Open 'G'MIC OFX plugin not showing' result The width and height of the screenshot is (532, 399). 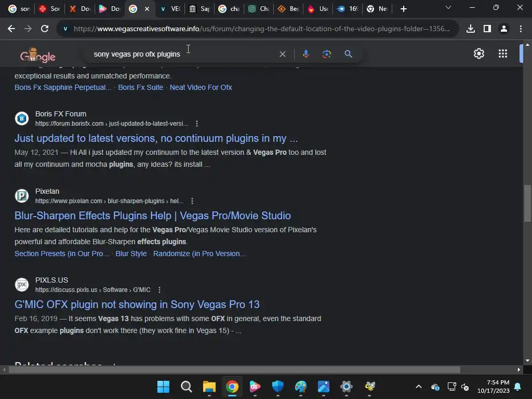137,304
